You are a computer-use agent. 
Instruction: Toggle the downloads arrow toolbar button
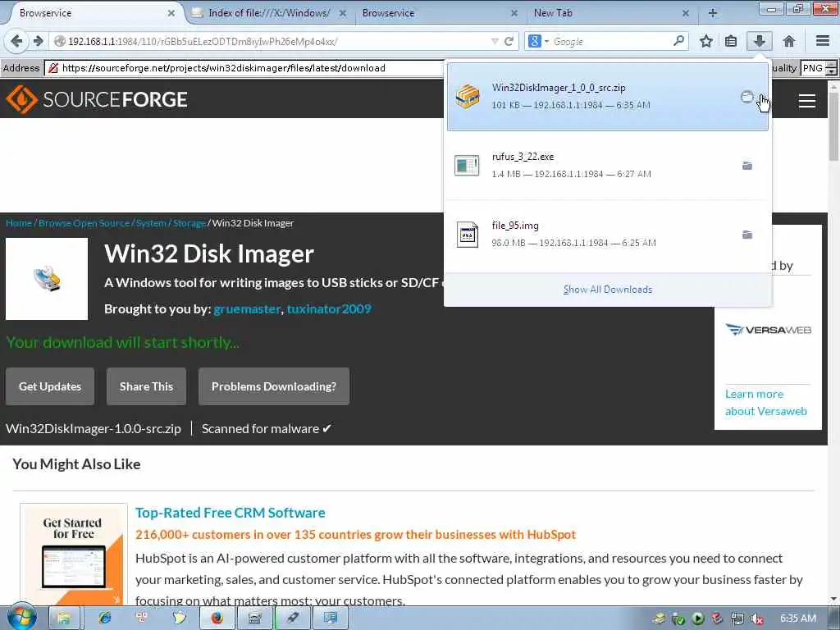tap(759, 41)
